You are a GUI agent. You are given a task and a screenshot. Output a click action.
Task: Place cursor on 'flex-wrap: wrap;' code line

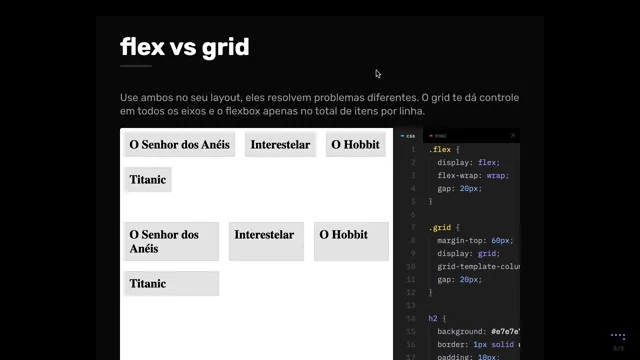(x=473, y=176)
